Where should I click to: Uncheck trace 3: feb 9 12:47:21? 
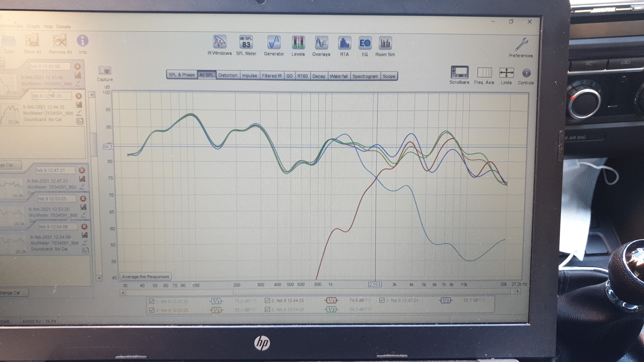pyautogui.click(x=382, y=300)
